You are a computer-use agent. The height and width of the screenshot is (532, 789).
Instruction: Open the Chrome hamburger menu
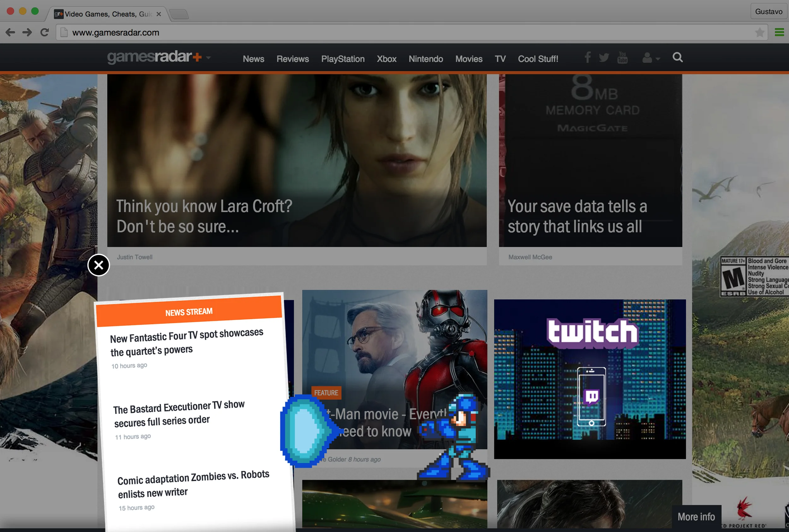coord(780,33)
